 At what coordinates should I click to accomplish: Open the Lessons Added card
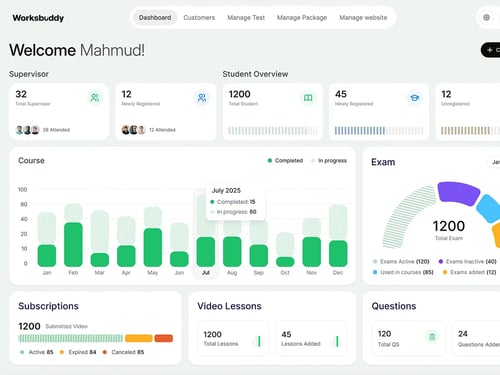click(311, 338)
